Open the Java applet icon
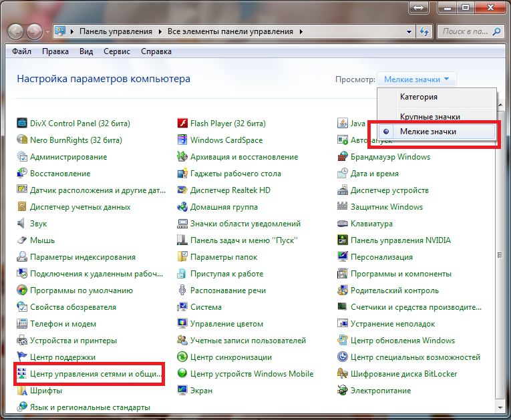 pyautogui.click(x=342, y=123)
